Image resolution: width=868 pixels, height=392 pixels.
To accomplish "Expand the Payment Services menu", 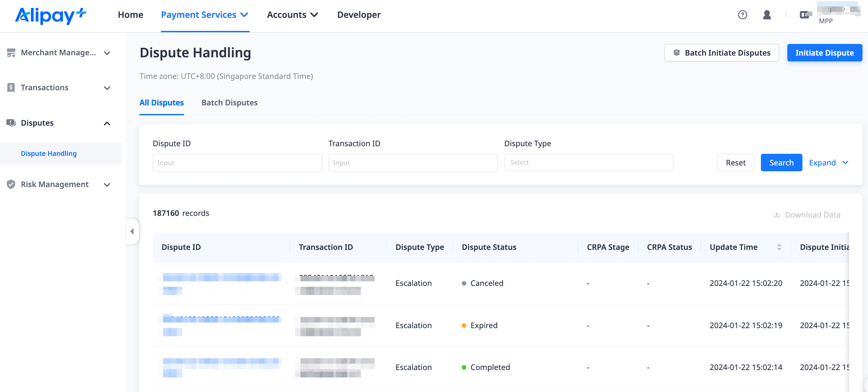I will tap(205, 15).
